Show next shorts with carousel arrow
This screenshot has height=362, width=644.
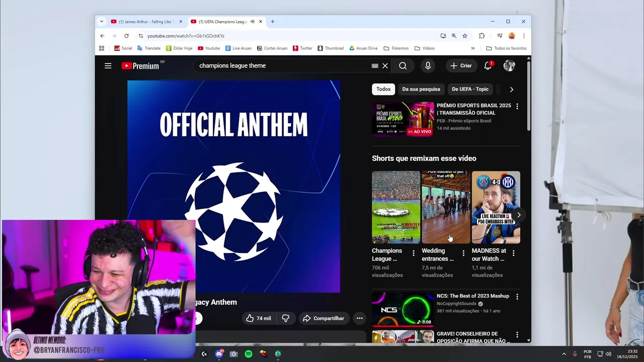tap(519, 215)
